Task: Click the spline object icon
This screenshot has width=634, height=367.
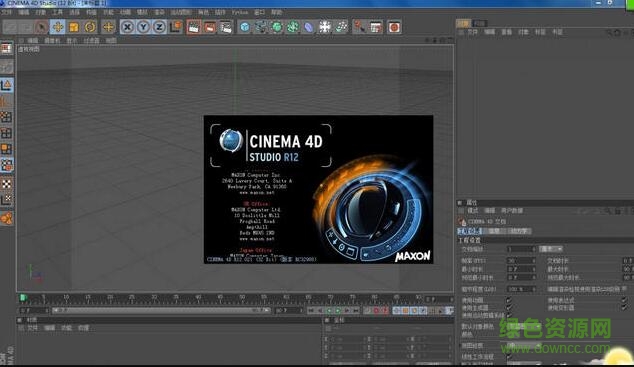Action: pos(261,27)
